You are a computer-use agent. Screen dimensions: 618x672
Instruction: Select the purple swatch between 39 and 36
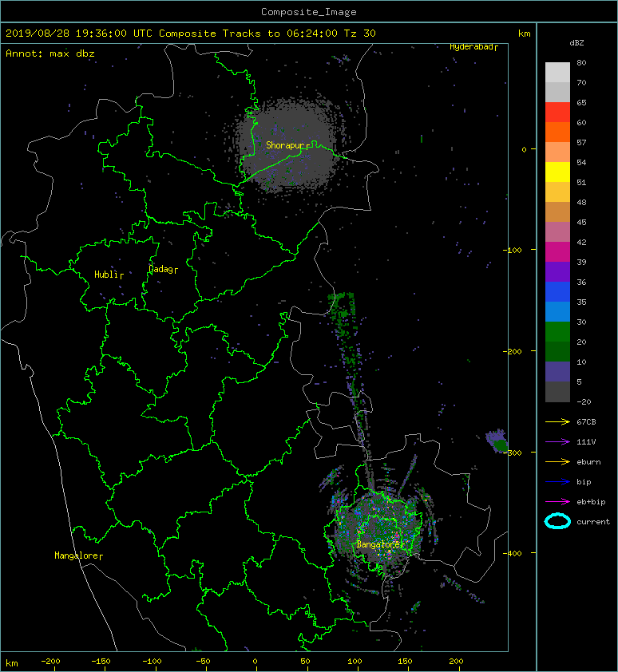(x=557, y=271)
